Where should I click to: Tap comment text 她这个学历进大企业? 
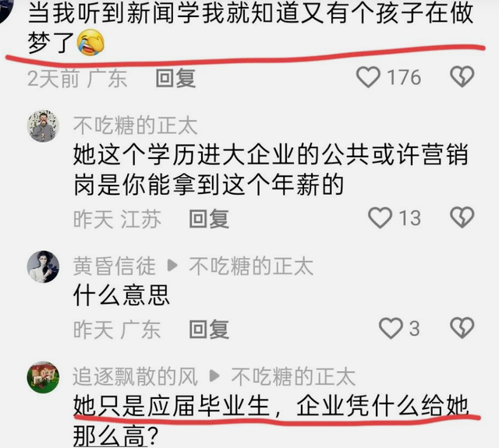(271, 170)
